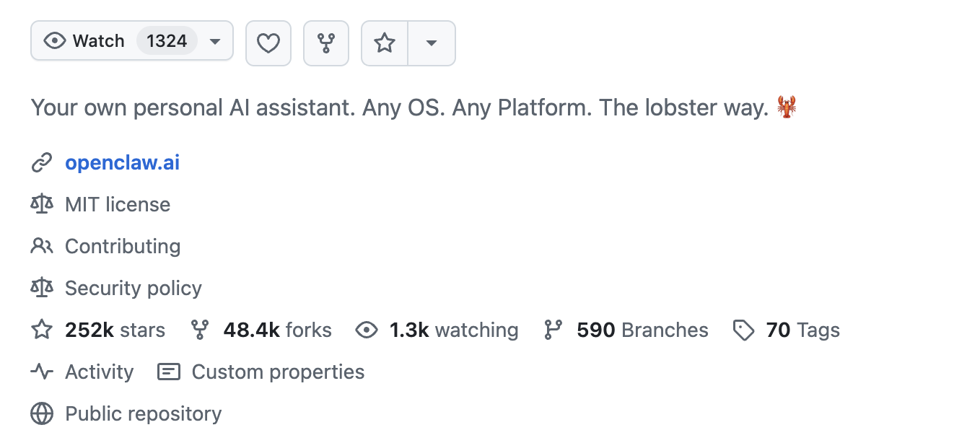
Task: Open the Contributing guidelines
Action: [123, 246]
